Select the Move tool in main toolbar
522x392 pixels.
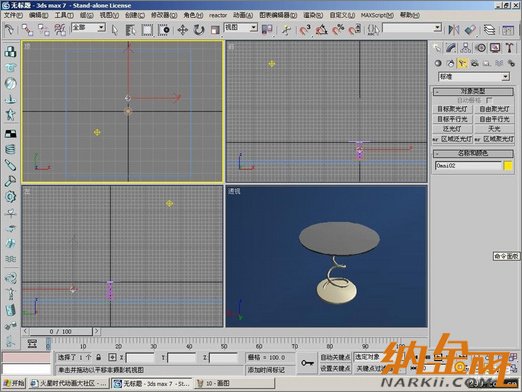(x=182, y=30)
